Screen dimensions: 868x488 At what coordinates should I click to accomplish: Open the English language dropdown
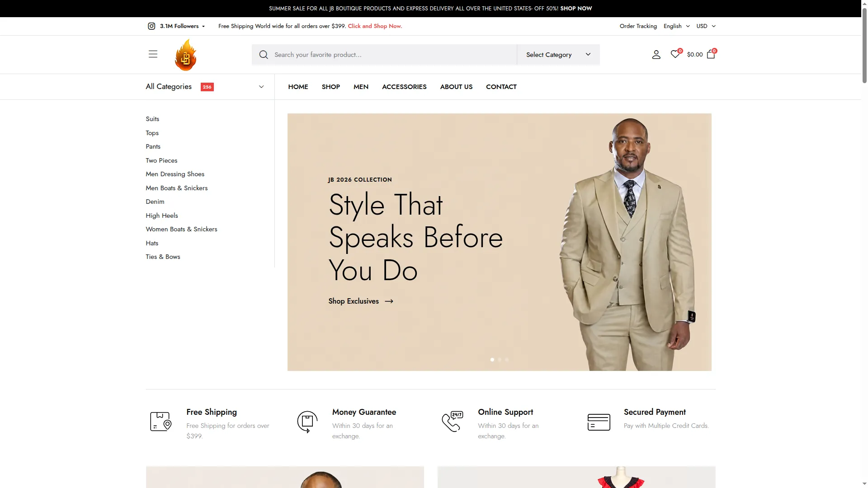(677, 26)
